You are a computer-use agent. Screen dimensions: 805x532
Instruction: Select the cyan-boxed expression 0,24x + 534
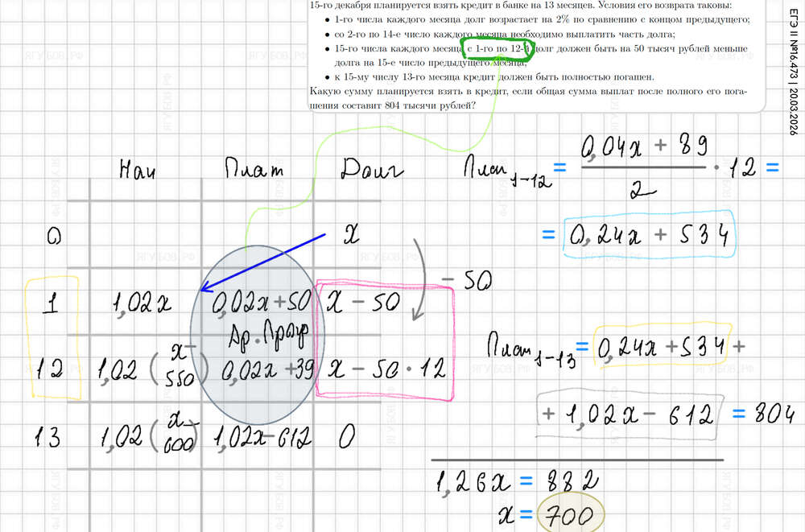click(x=649, y=236)
